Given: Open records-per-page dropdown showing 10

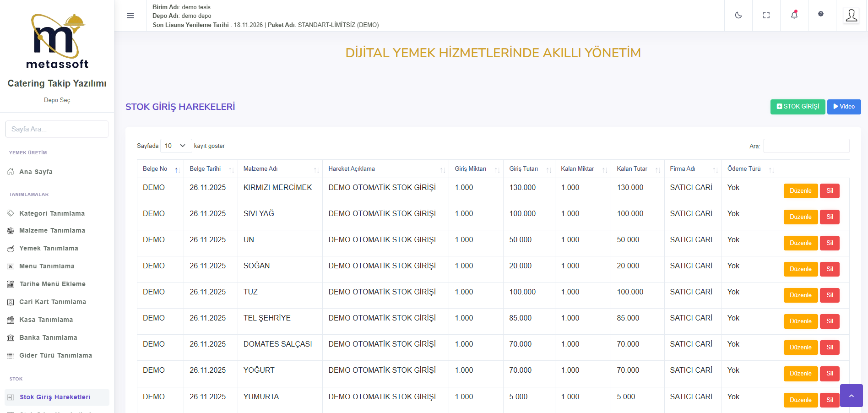Looking at the screenshot, I should (x=176, y=146).
